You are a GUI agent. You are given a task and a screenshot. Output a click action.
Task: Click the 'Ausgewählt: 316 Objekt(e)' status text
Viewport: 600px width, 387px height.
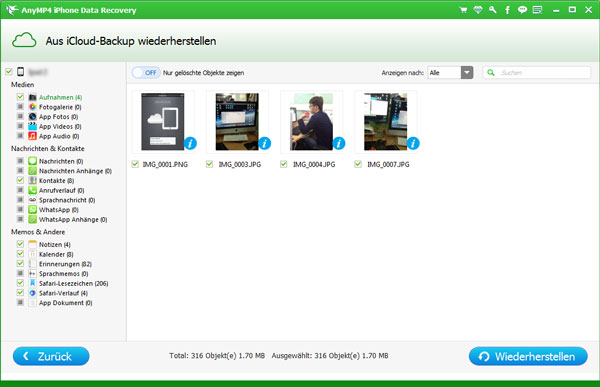316,356
